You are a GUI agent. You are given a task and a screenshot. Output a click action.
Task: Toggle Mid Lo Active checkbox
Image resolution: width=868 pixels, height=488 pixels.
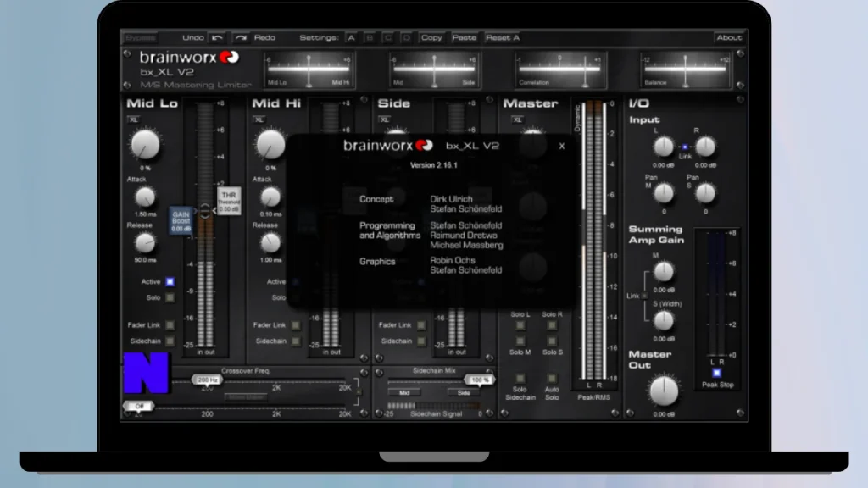pyautogui.click(x=170, y=281)
